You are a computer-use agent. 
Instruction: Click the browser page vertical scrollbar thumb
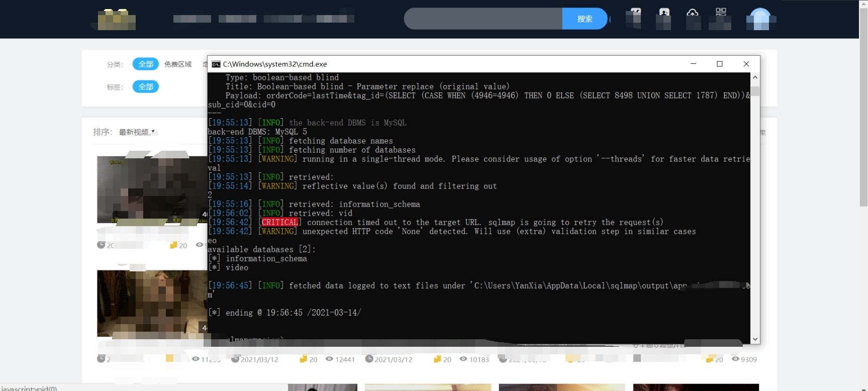pyautogui.click(x=863, y=107)
